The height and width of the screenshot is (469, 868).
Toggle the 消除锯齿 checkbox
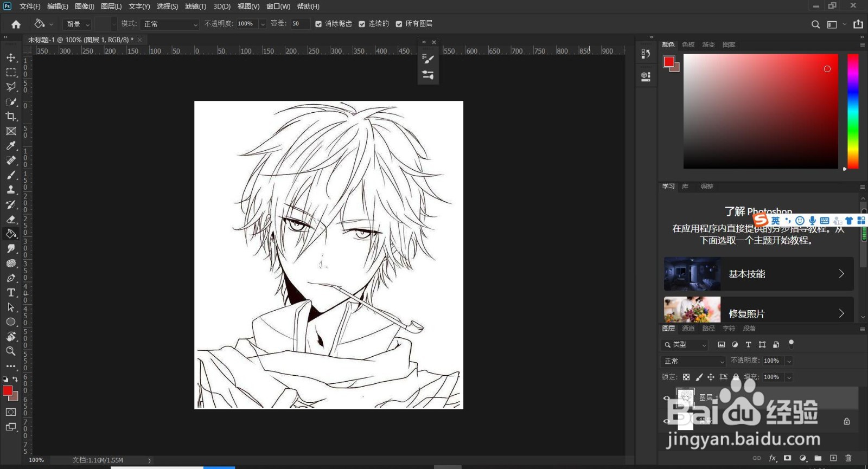coord(318,24)
